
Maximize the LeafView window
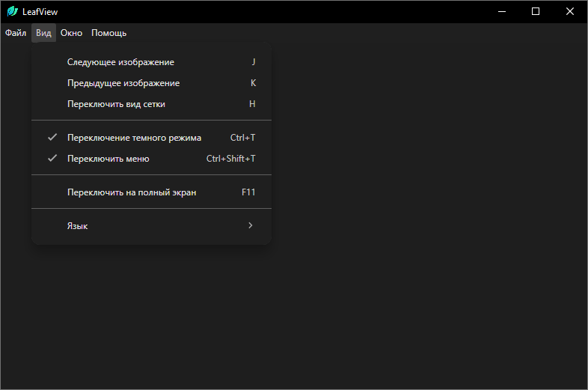(536, 11)
